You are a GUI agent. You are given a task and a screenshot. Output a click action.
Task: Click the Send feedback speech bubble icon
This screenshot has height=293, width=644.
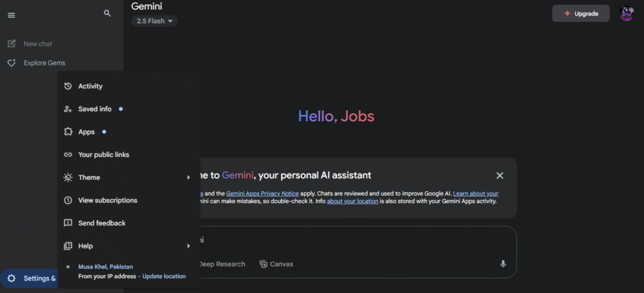click(68, 223)
